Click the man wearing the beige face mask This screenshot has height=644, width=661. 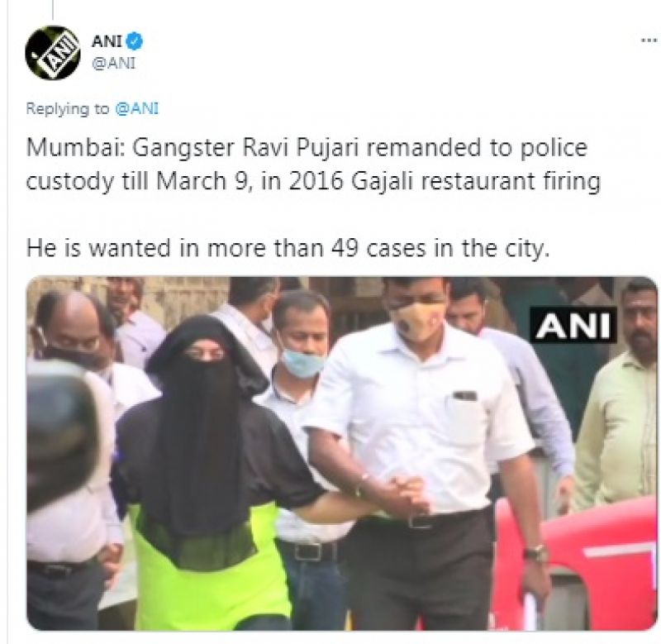coord(426,443)
